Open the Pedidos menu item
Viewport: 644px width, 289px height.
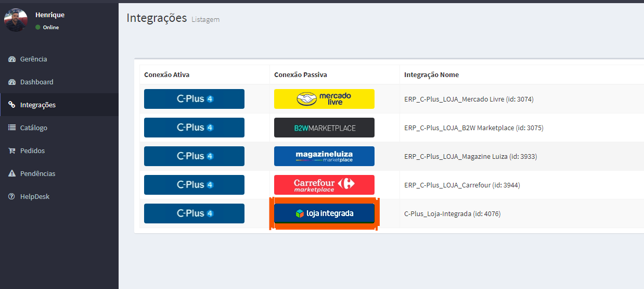click(59, 151)
